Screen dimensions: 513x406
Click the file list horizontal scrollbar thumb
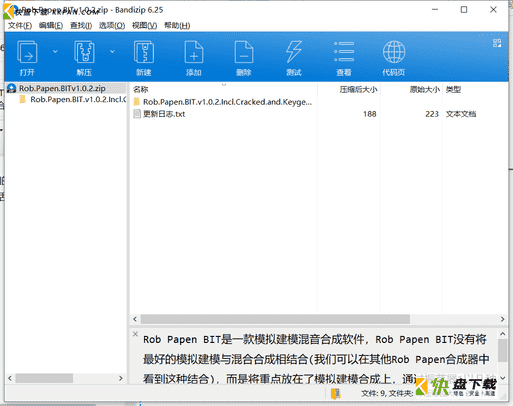pos(275,319)
